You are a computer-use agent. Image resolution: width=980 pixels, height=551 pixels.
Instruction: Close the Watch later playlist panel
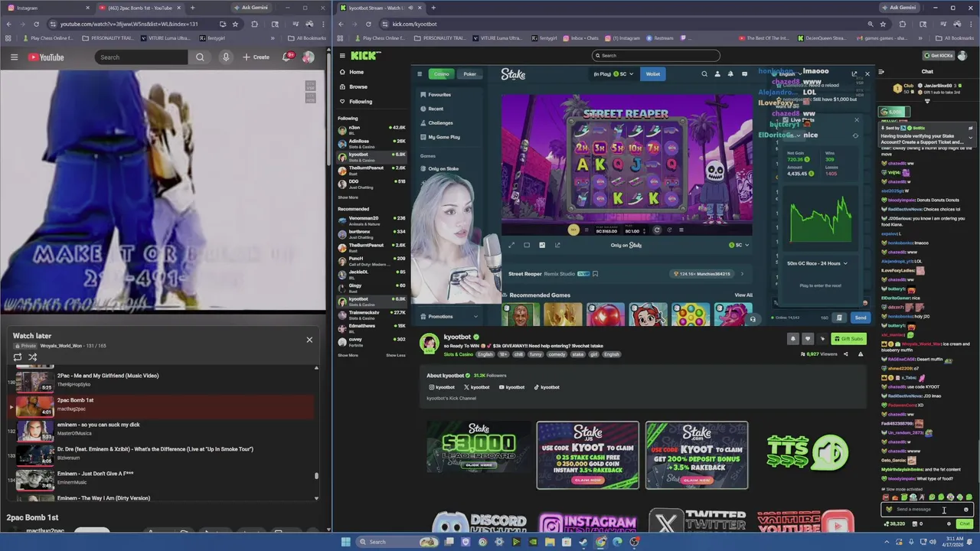(x=309, y=339)
